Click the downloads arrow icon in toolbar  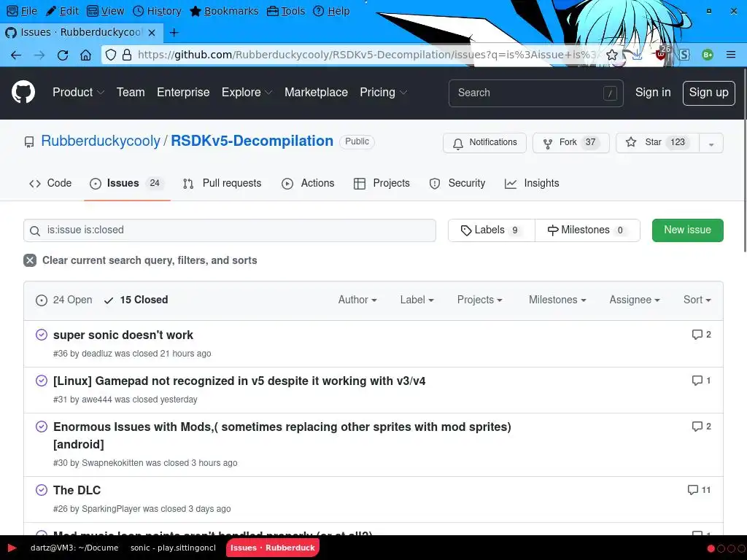point(637,55)
